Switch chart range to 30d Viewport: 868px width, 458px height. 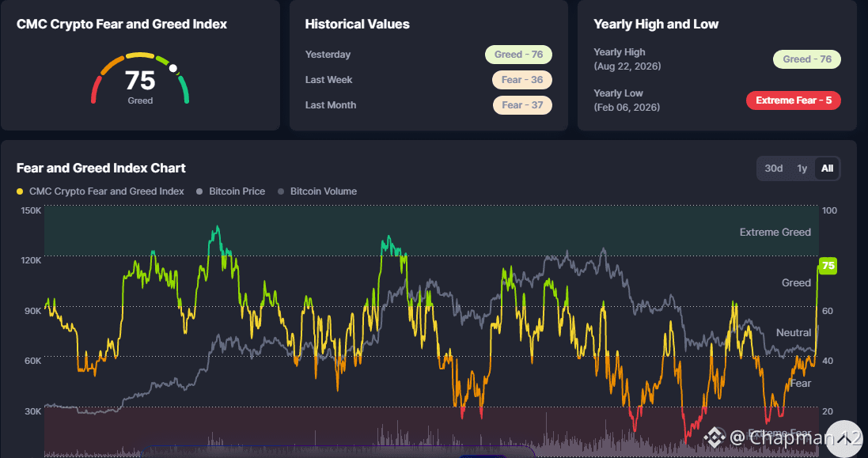coord(773,168)
